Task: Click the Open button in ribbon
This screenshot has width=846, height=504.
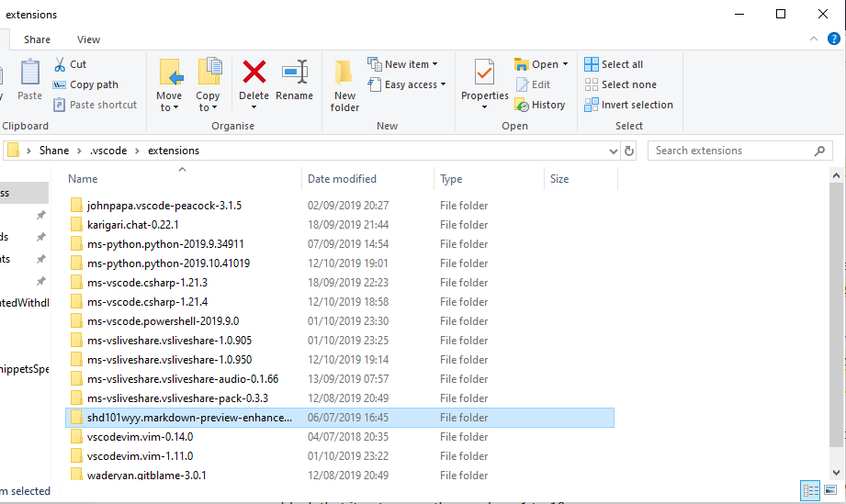Action: pos(536,64)
